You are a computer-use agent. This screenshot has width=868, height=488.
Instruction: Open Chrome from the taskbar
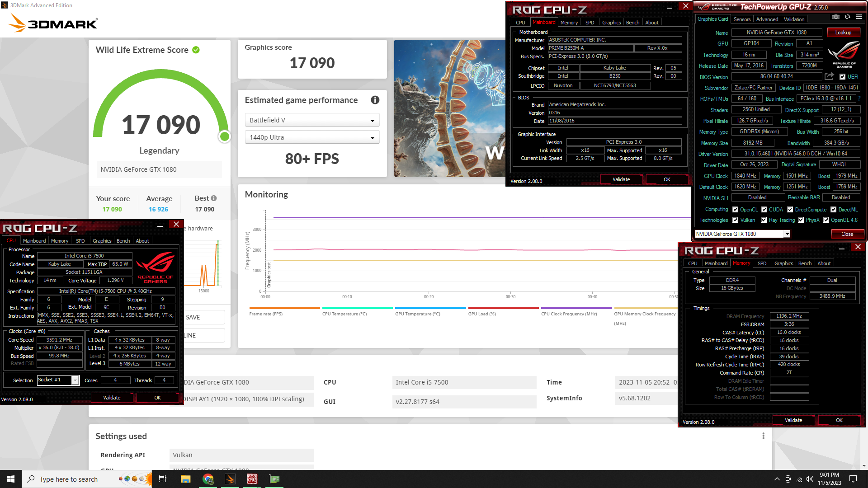tap(208, 479)
